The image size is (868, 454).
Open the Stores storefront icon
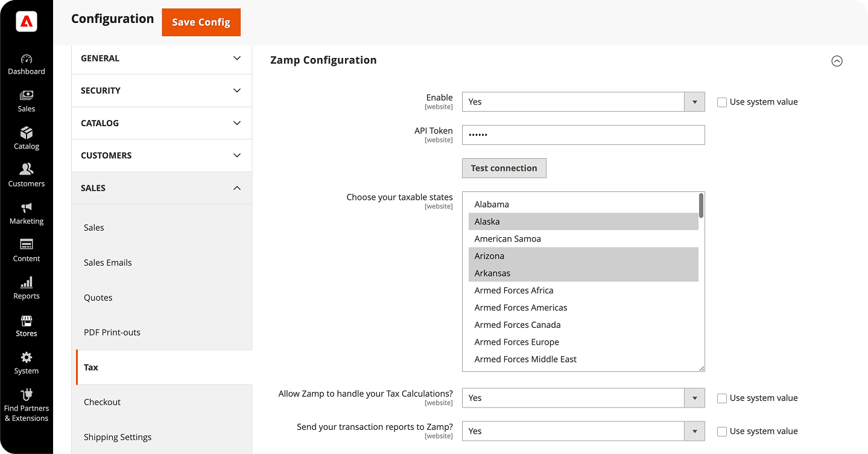tap(27, 320)
